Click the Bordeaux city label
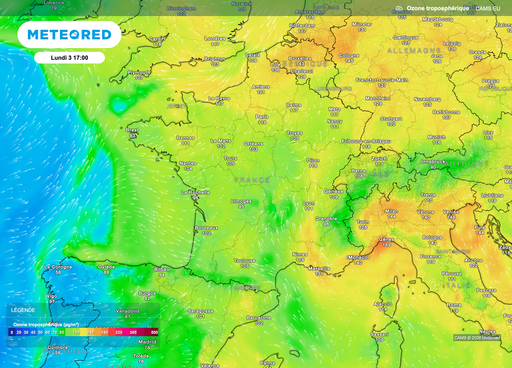This screenshot has height=368, width=512. pyautogui.click(x=206, y=228)
